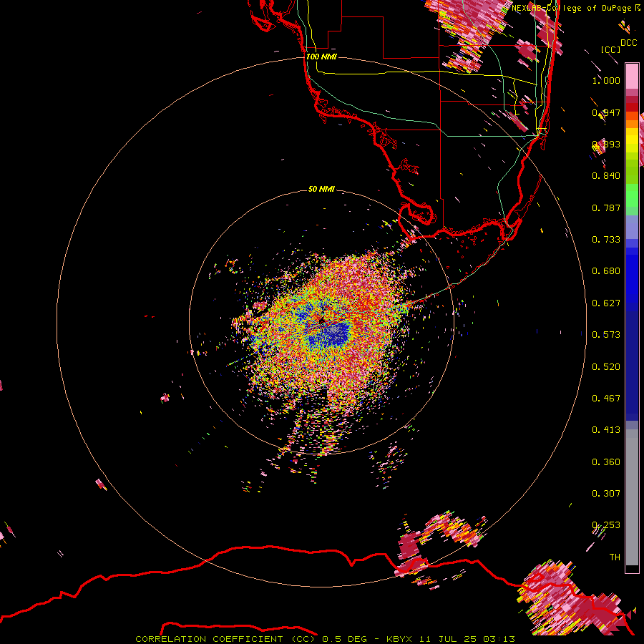Click the 0.413 scale value
The image size is (644, 644).
606,430
